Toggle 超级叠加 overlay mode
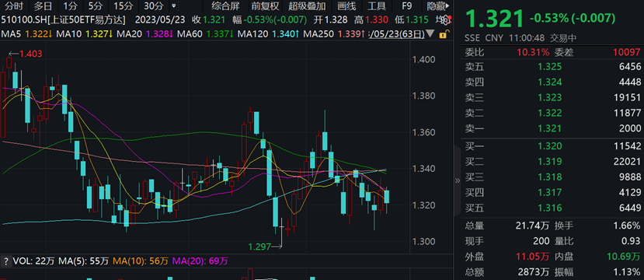644x280 pixels. pyautogui.click(x=307, y=6)
